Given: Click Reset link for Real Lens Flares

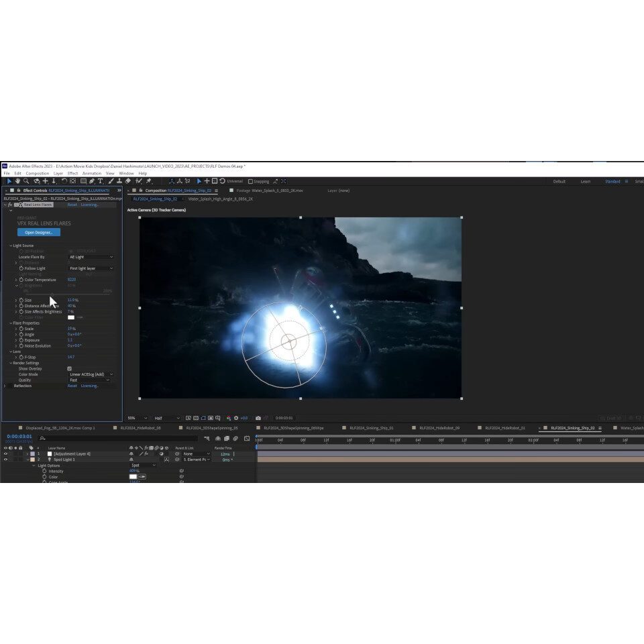Looking at the screenshot, I should click(72, 205).
